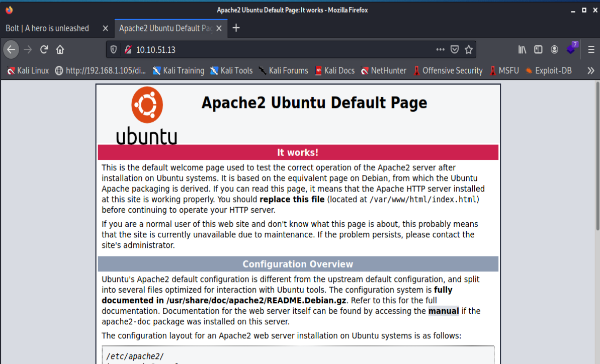Switch to the Bolt hero tab

(48, 28)
